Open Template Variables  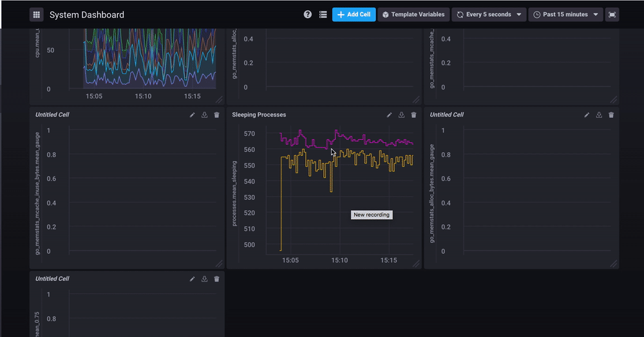(x=413, y=14)
